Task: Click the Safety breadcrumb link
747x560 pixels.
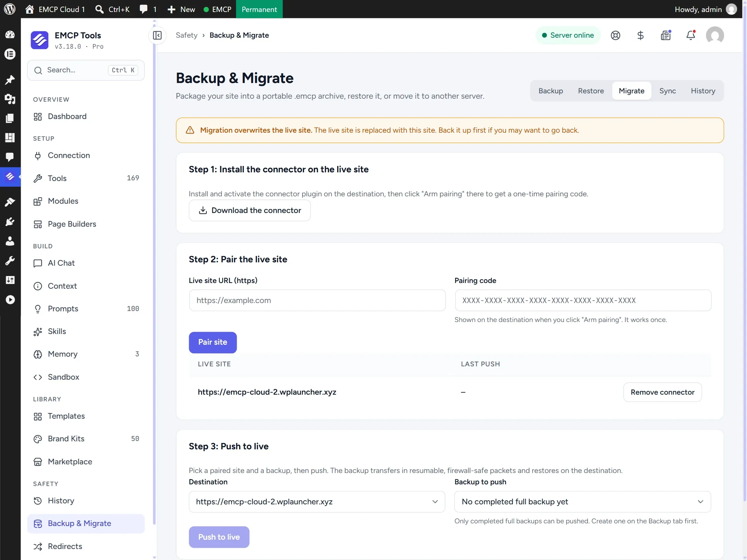Action: point(186,35)
